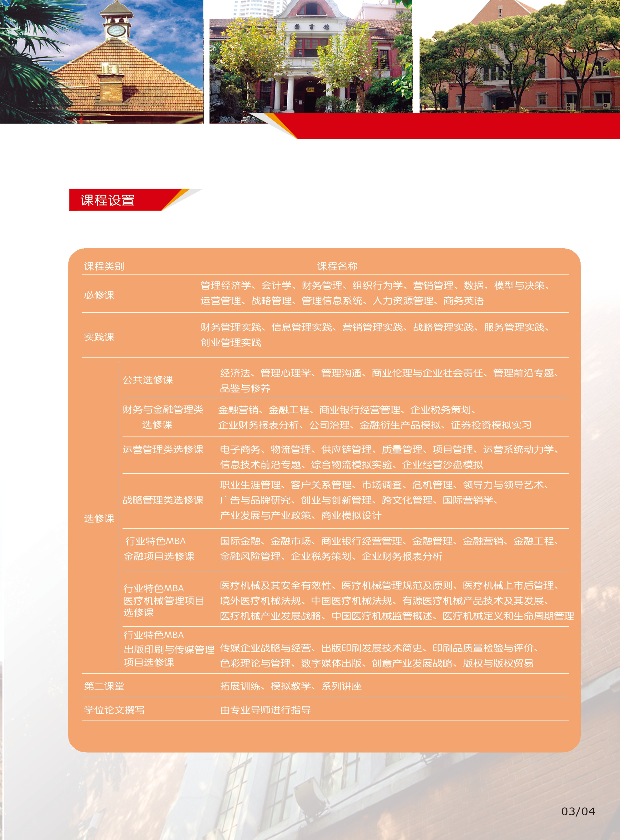
Task: Click the line starting with 信息技术前沿专题
Action: click(352, 465)
